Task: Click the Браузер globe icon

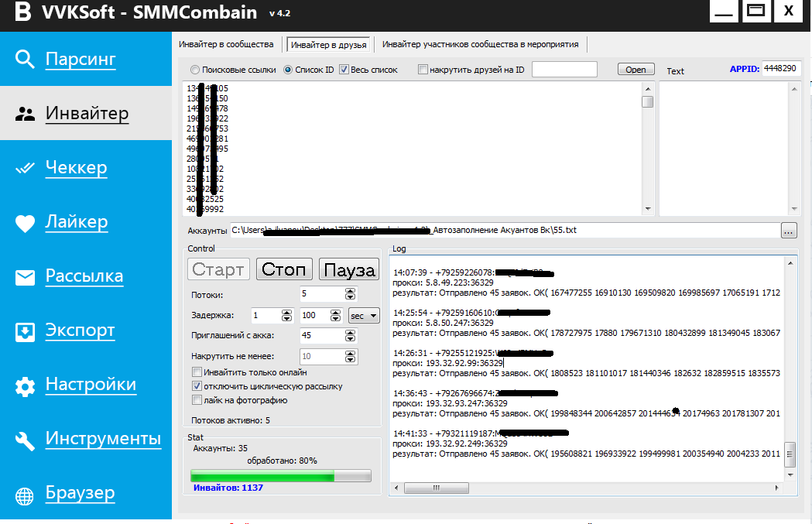Action: point(26,495)
